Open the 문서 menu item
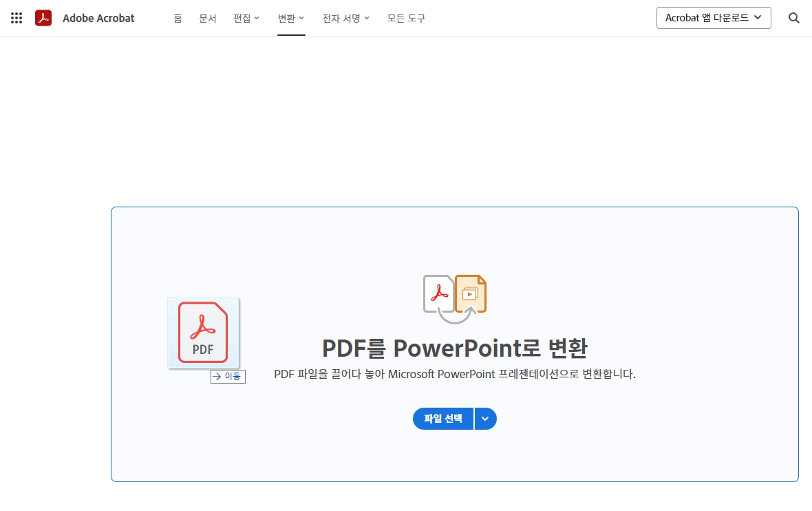This screenshot has height=511, width=812. point(208,18)
